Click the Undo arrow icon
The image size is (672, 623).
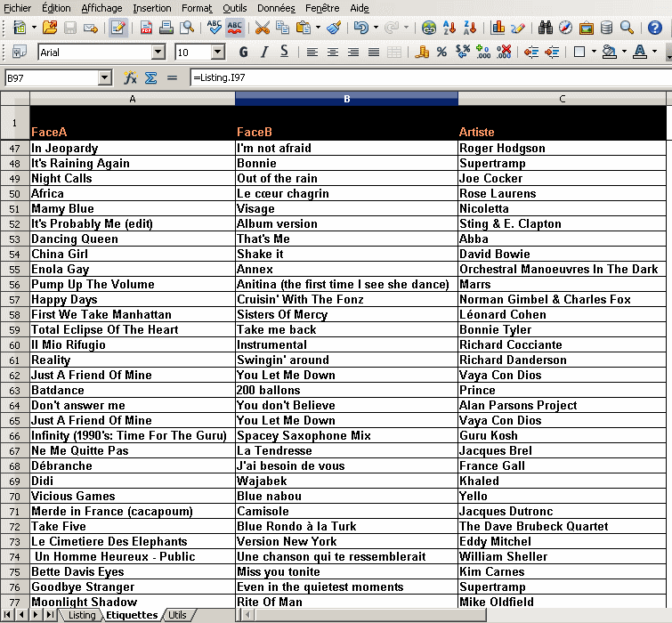click(x=361, y=28)
